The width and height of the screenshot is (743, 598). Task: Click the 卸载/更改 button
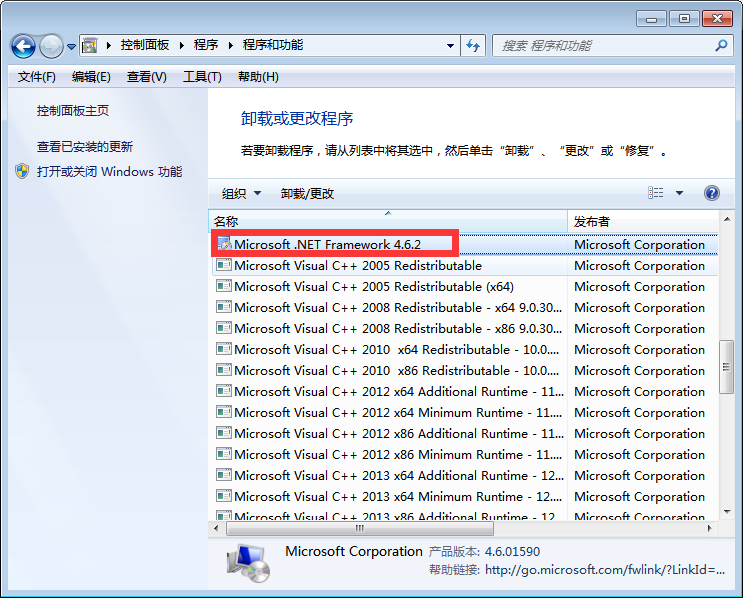coord(307,193)
